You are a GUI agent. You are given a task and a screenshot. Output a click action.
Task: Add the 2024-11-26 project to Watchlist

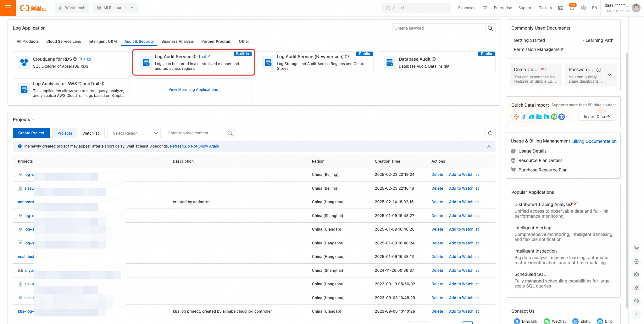[x=464, y=271]
